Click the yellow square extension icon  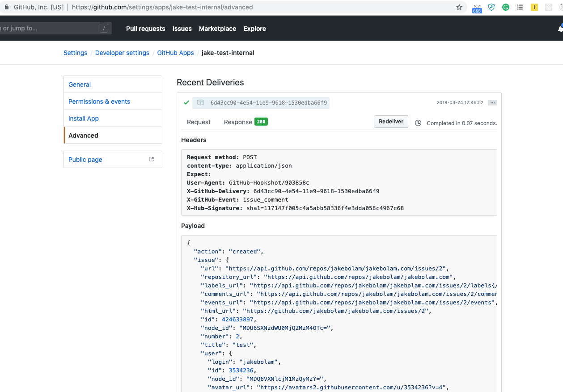click(534, 7)
